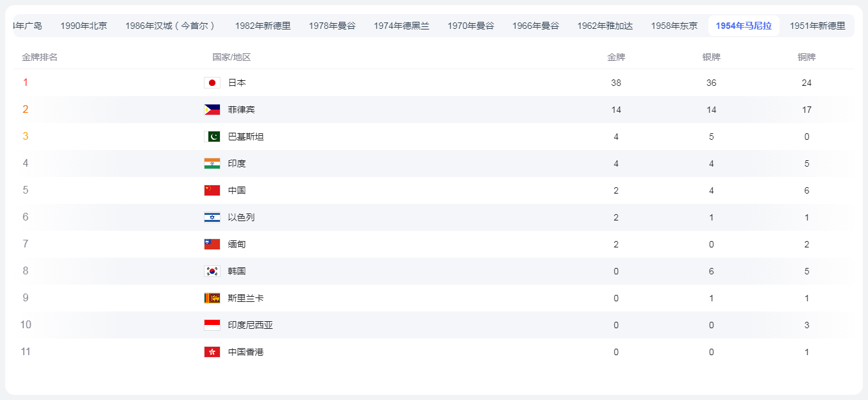
Task: Click Japan's bronze count 24
Action: pos(806,83)
